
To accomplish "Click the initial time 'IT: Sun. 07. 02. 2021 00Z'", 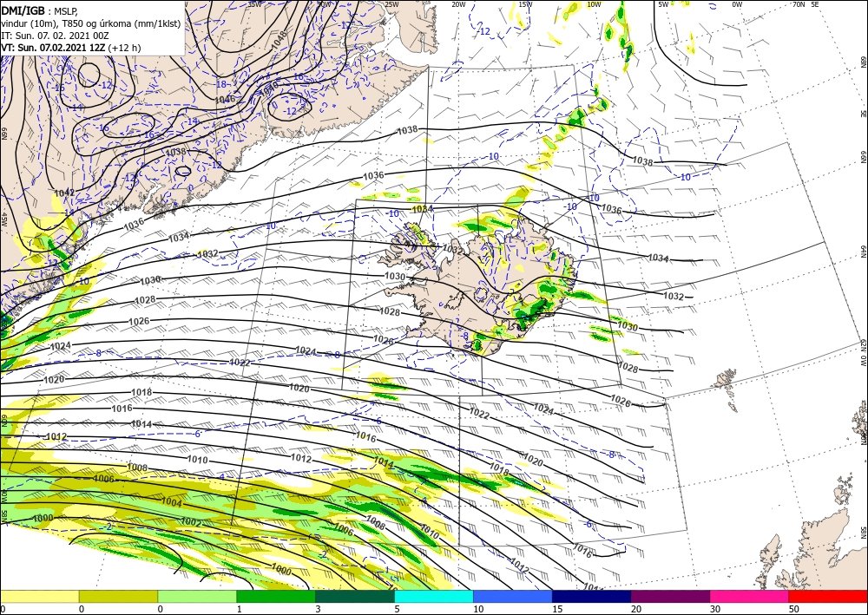I will point(55,36).
